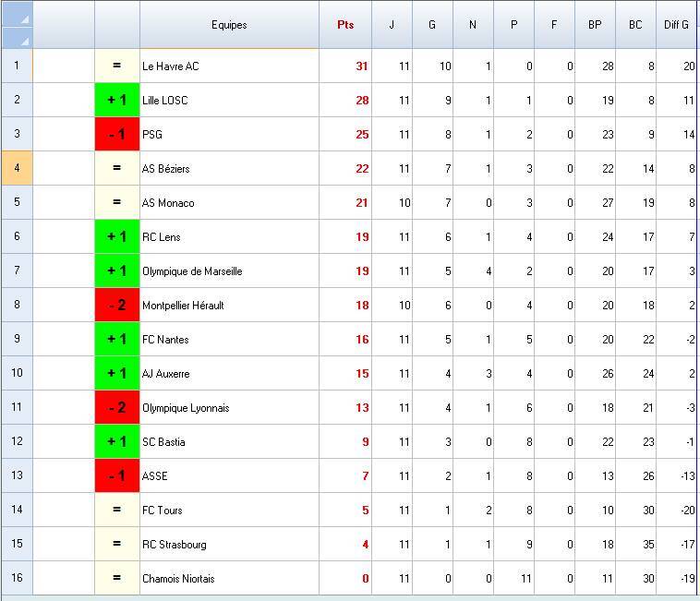Select the Diff G column header
Screen dimensions: 700x601
coord(677,25)
